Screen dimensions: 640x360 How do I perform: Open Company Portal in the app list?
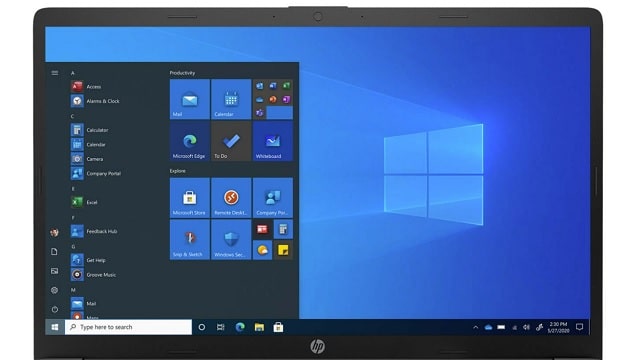(96, 173)
